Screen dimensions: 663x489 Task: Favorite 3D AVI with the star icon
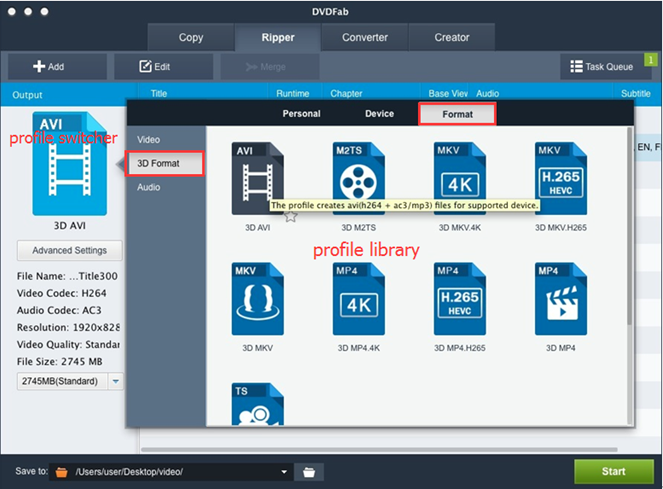(290, 217)
